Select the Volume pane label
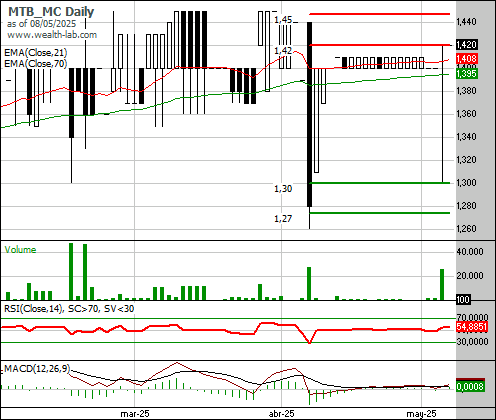This screenshot has width=496, height=420. 20,250
